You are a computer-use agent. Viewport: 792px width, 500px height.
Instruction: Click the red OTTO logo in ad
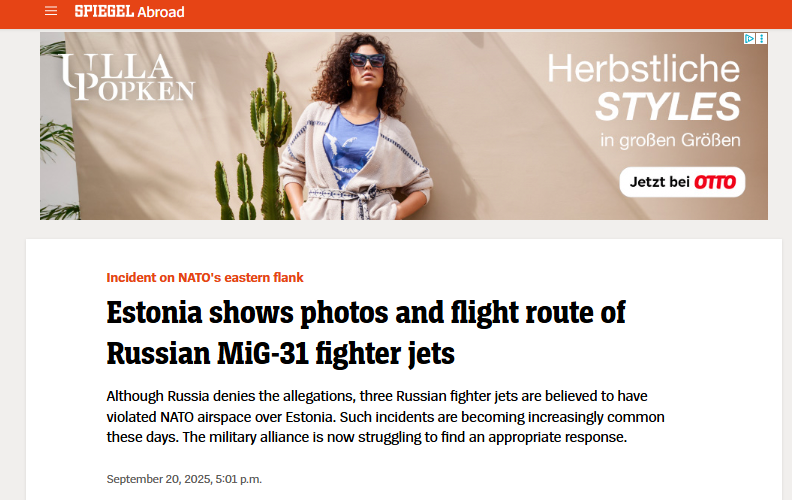click(715, 182)
